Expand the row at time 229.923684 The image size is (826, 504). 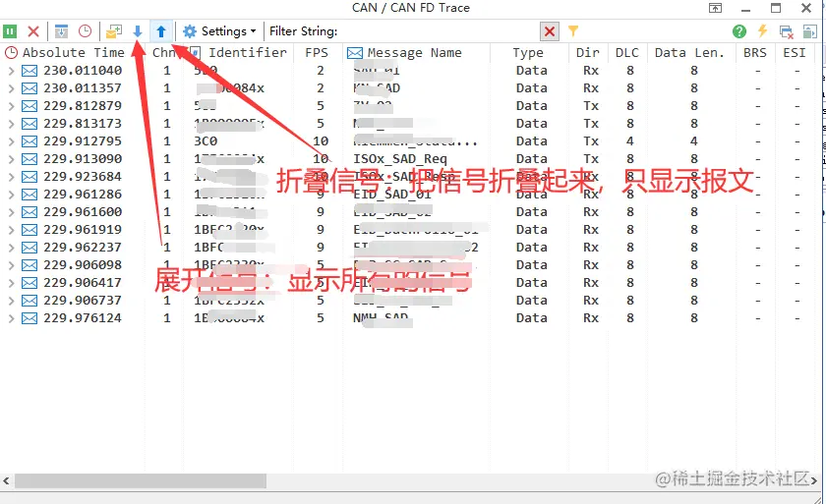coord(11,177)
